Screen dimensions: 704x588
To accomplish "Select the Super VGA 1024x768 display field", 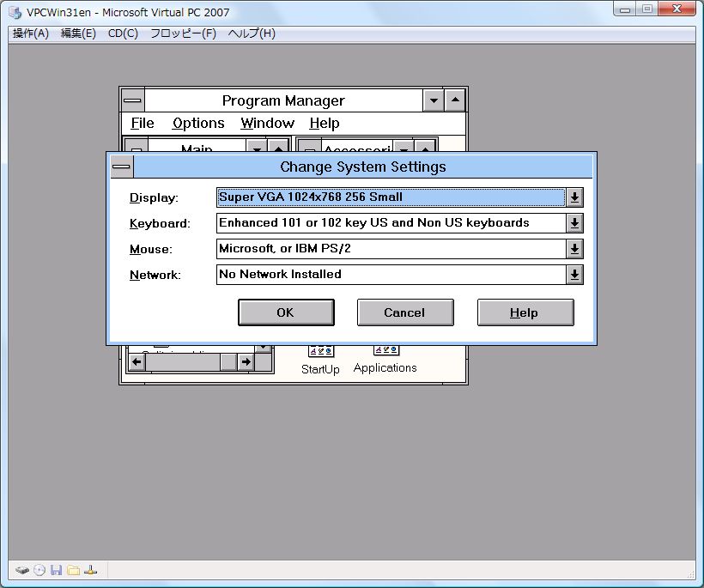I will (391, 197).
